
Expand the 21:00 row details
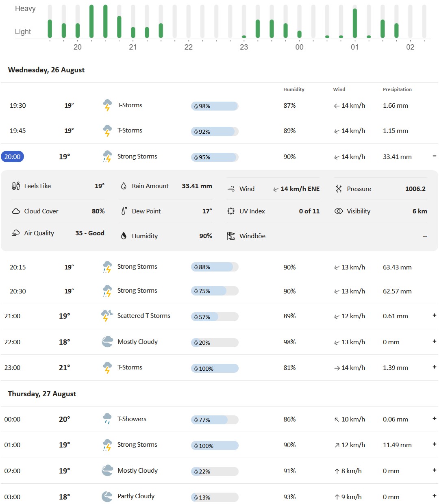(435, 315)
